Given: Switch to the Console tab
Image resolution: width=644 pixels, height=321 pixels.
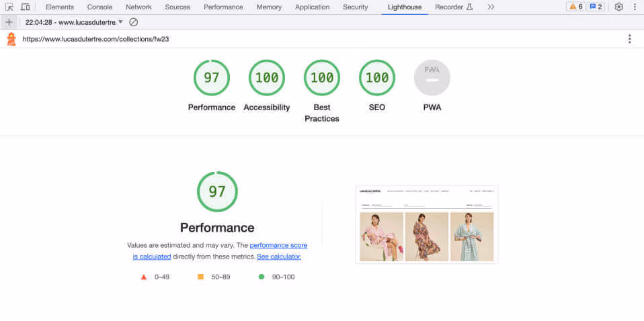Looking at the screenshot, I should [99, 7].
